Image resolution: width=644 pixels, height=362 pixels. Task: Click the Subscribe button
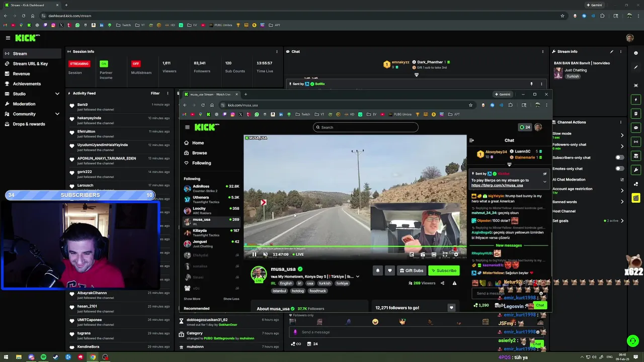coord(444,270)
